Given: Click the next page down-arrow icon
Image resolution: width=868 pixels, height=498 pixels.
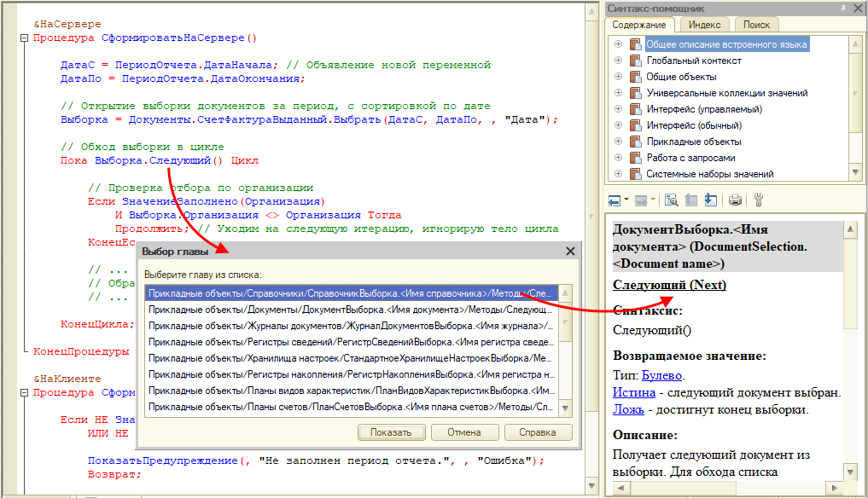Looking at the screenshot, I should click(711, 200).
